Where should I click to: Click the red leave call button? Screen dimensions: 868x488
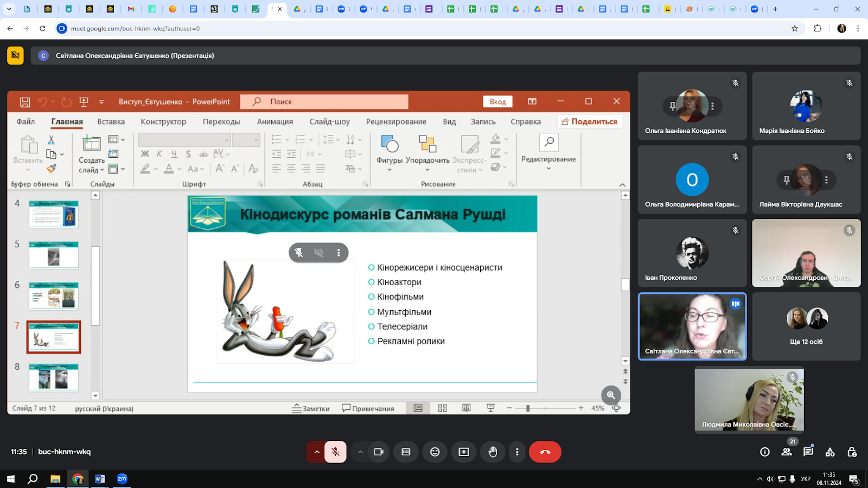(x=545, y=452)
